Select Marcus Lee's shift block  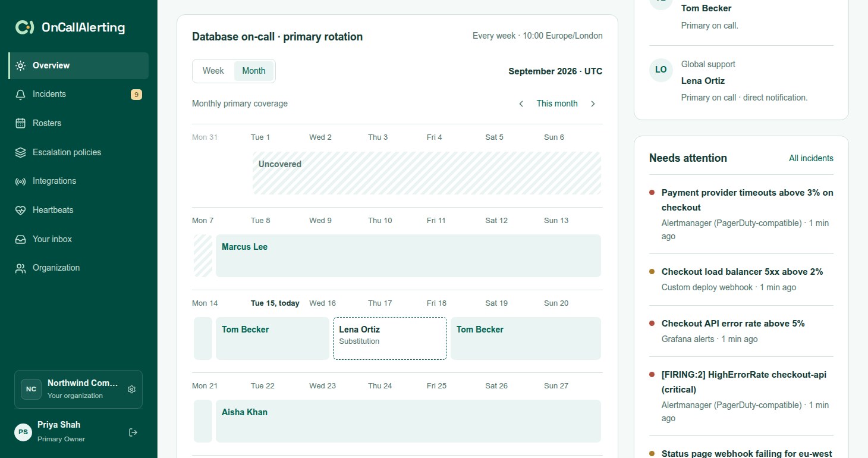[408, 256]
